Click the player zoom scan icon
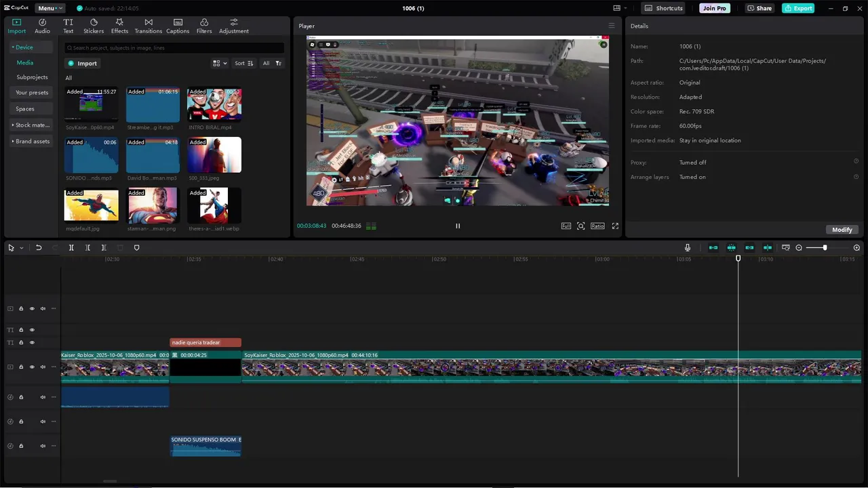 coord(581,226)
